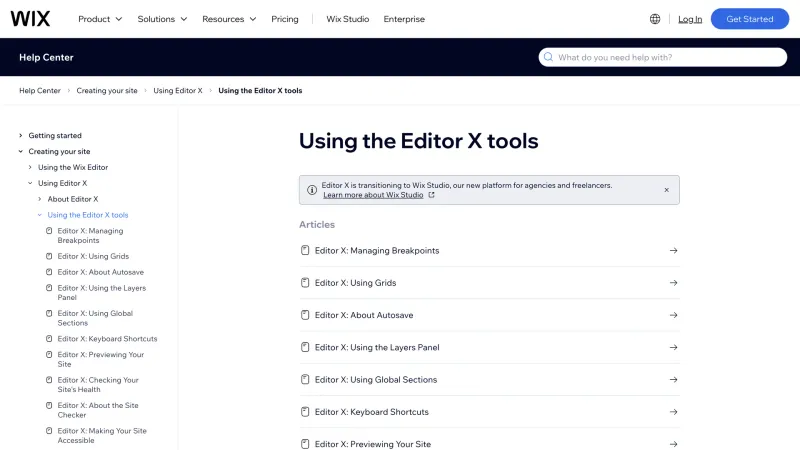
Task: Click sidebar icon beside Using Global Sections
Action: (x=49, y=313)
